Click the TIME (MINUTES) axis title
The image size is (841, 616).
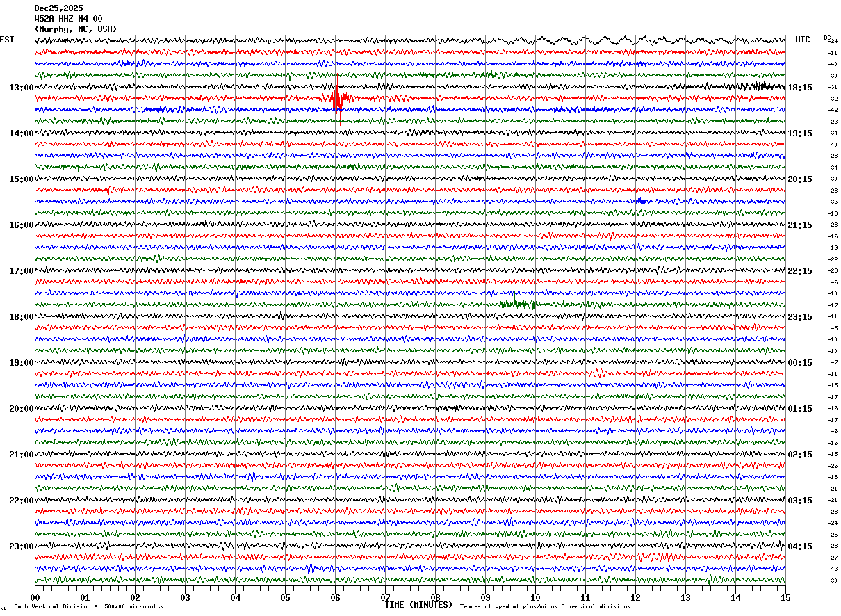pyautogui.click(x=418, y=605)
